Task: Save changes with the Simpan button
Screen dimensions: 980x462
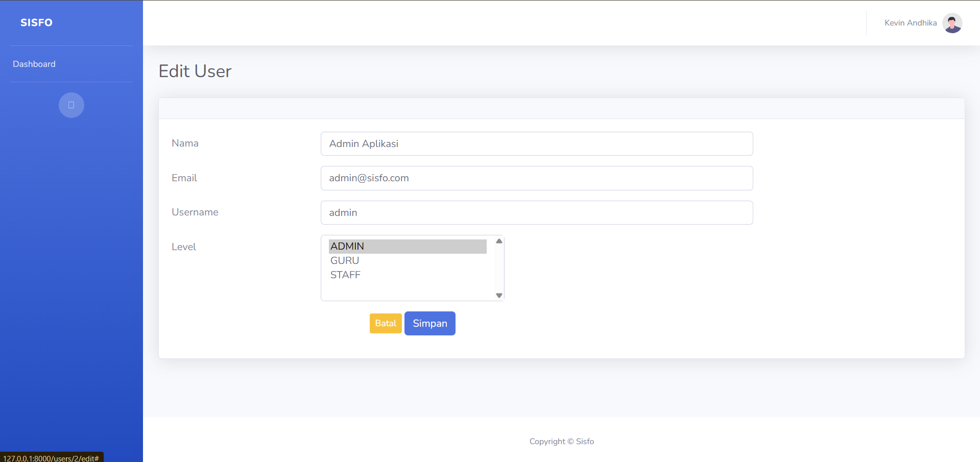Action: [429, 324]
